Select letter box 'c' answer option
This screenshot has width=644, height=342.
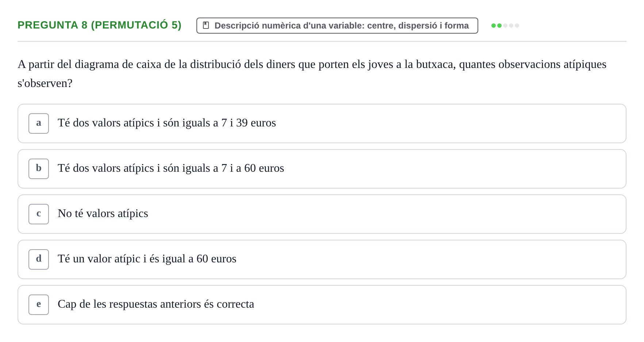pos(39,214)
